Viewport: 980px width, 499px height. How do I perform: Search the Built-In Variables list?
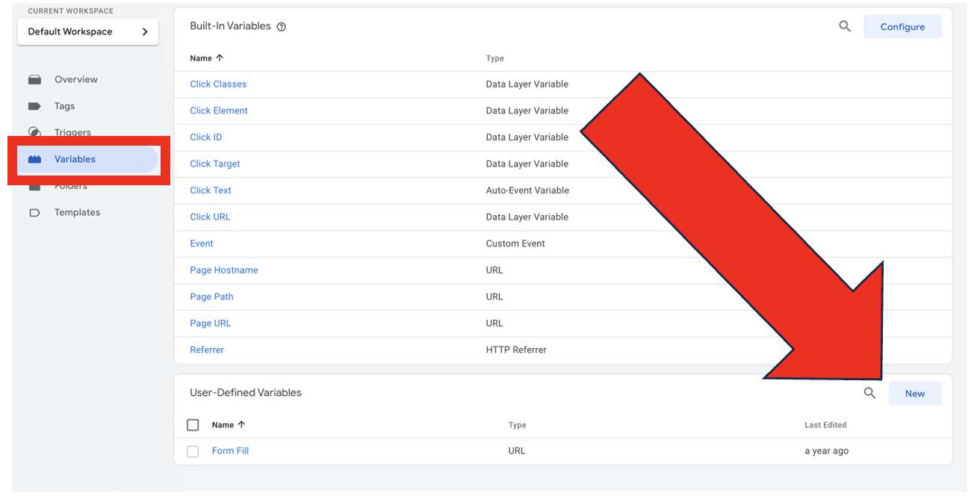coord(845,27)
